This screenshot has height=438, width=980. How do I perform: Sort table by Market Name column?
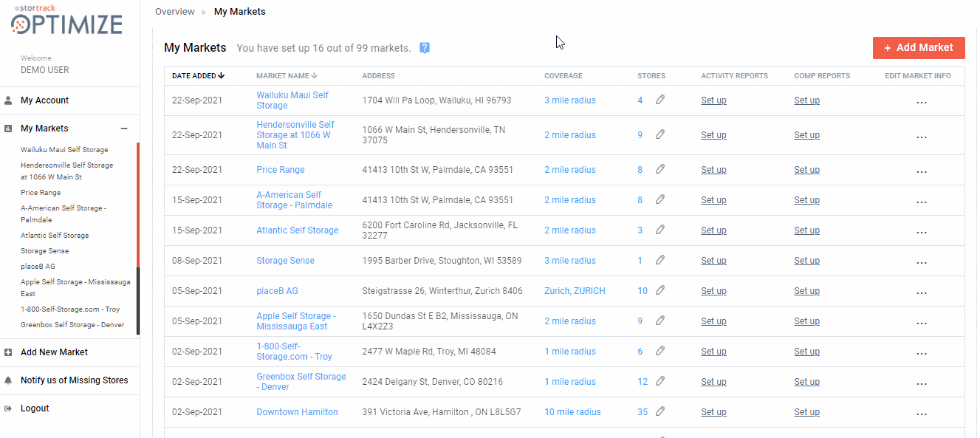287,75
